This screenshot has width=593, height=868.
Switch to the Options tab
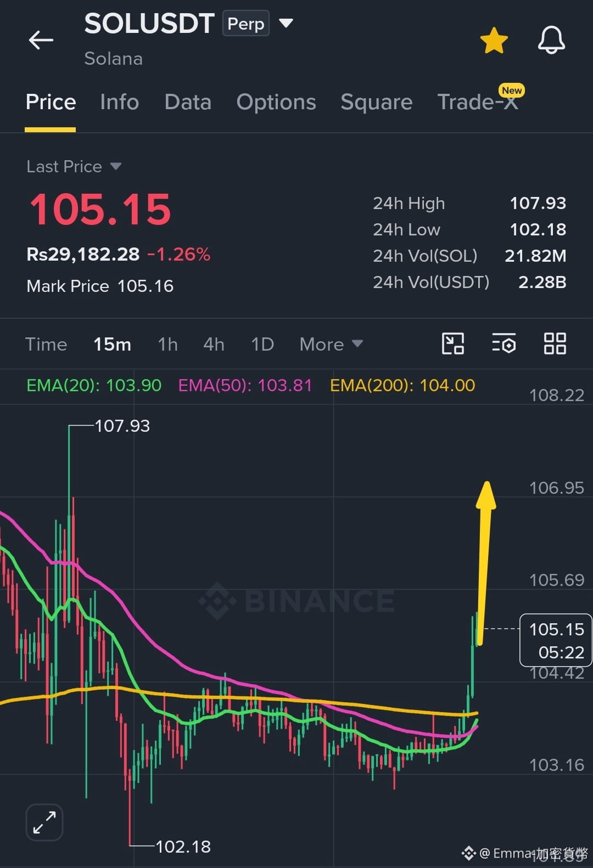(276, 102)
